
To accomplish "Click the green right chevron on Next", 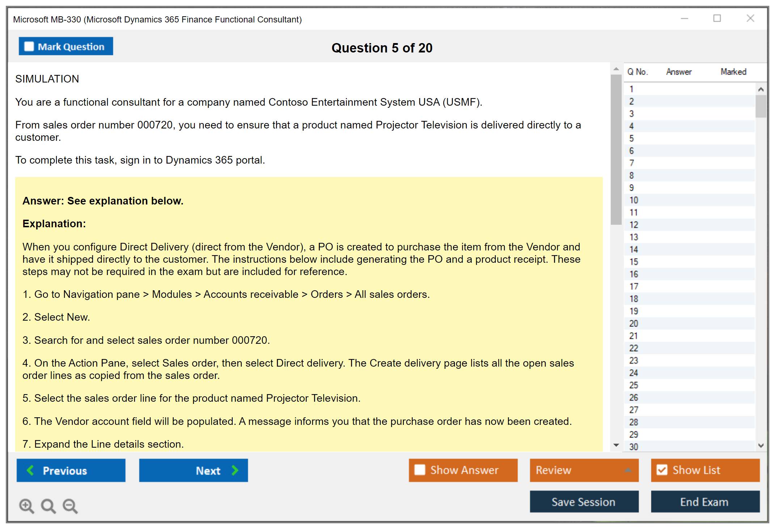I will coord(235,470).
